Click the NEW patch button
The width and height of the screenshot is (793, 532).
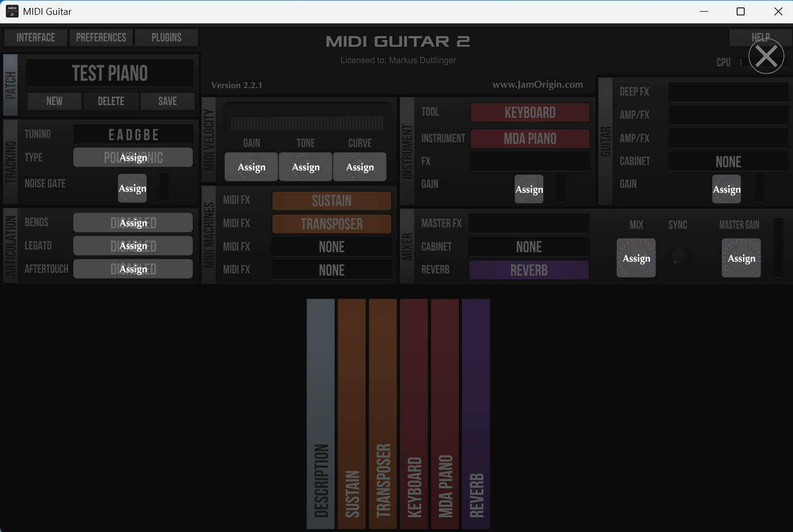pos(54,101)
